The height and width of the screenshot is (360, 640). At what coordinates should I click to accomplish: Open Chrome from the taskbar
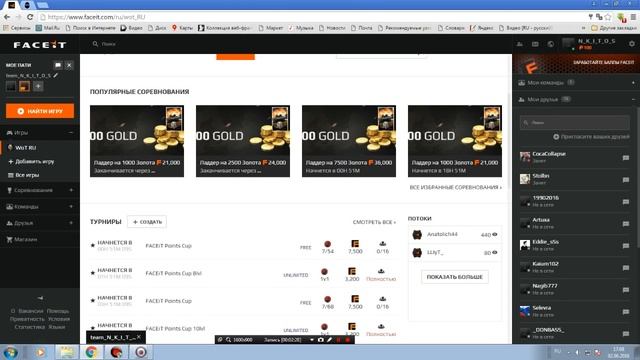pyautogui.click(x=91, y=352)
